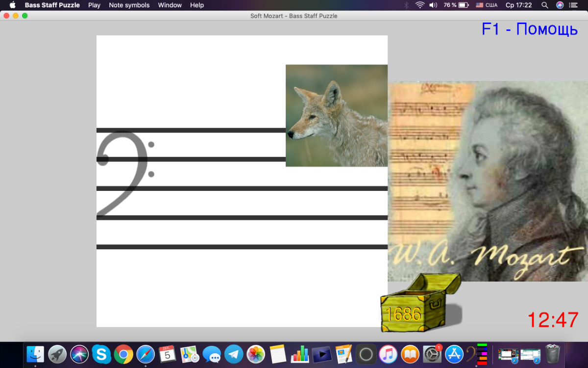This screenshot has height=368, width=588.
Task: Open Maps from the Dock
Action: (190, 354)
